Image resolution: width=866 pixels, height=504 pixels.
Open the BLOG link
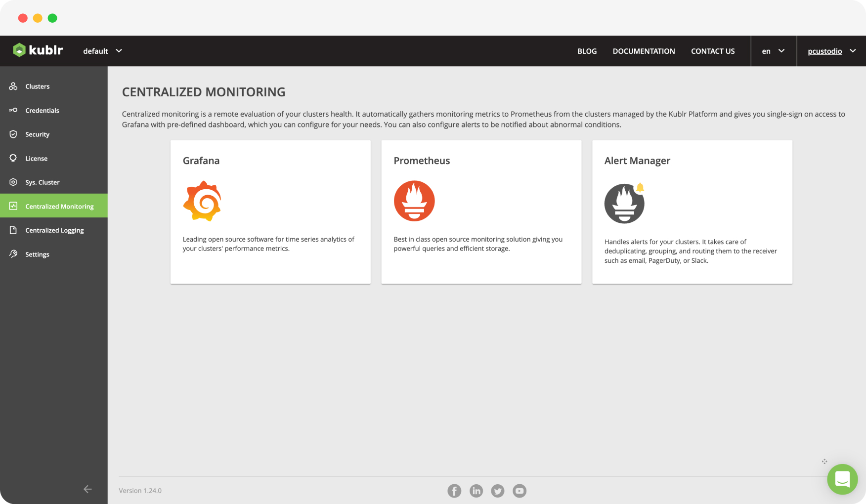587,51
